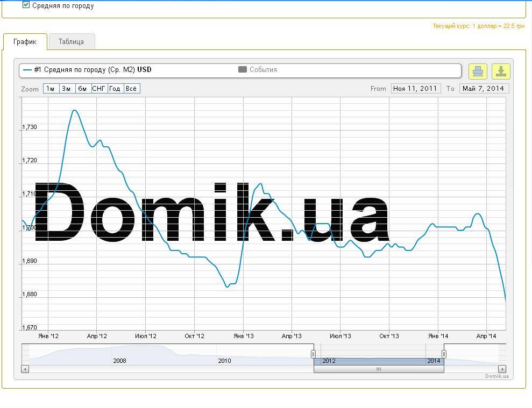
Task: Click the 2008 label in navigator
Action: point(119,361)
